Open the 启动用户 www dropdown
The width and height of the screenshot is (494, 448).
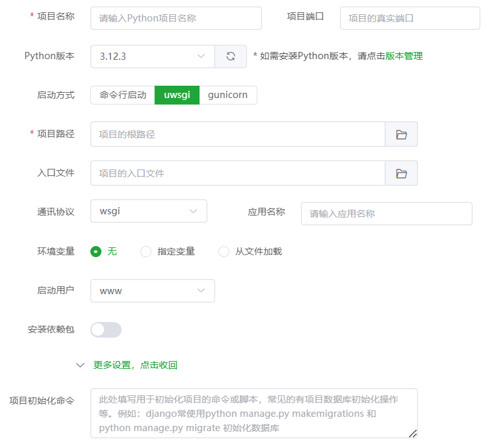[x=153, y=291]
